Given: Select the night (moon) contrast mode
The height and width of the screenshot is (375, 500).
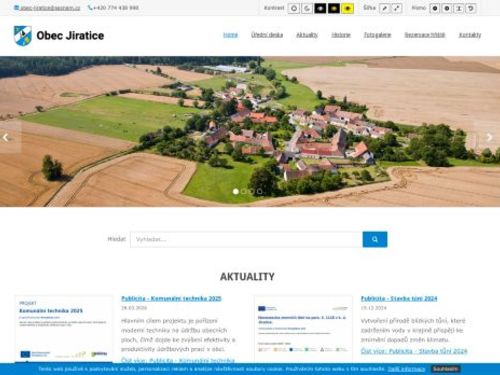Looking at the screenshot, I should (x=307, y=8).
